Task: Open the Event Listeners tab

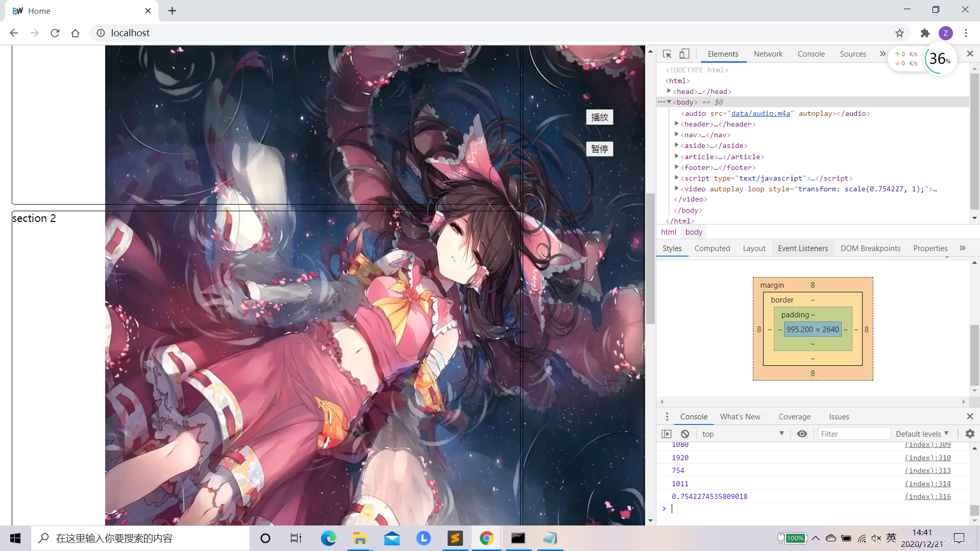Action: (x=803, y=248)
